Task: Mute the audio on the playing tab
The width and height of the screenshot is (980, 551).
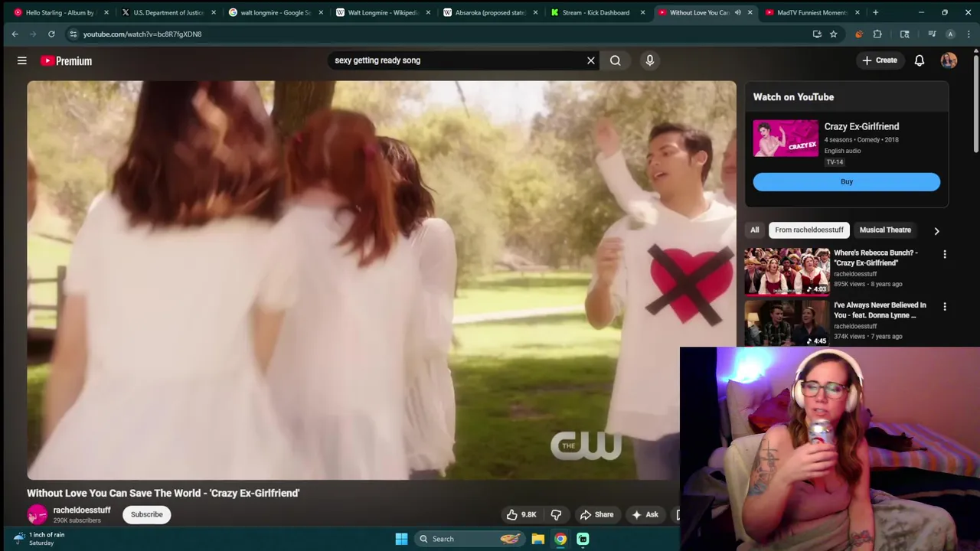Action: (738, 12)
